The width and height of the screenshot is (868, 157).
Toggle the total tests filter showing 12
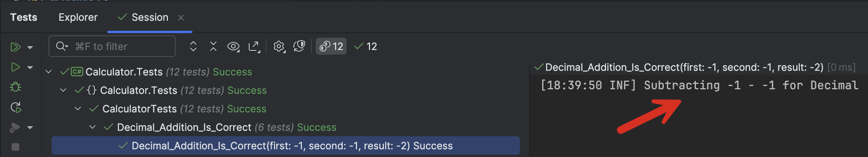point(331,47)
